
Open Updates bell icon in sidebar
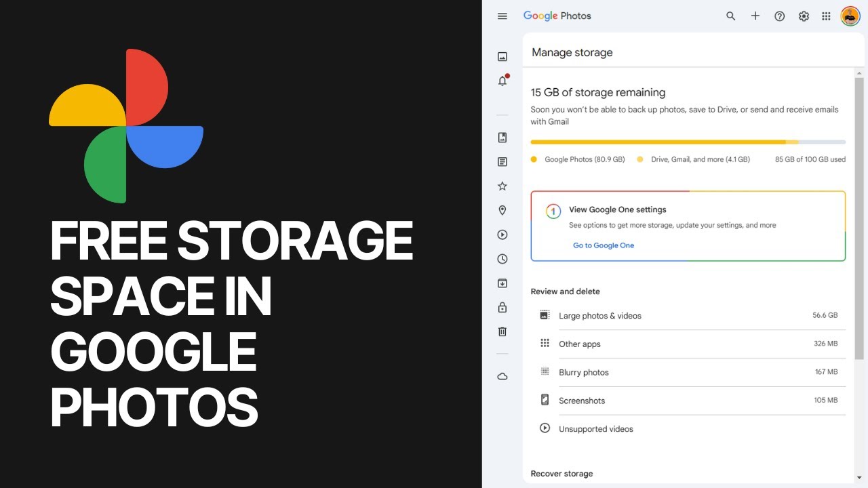click(502, 81)
